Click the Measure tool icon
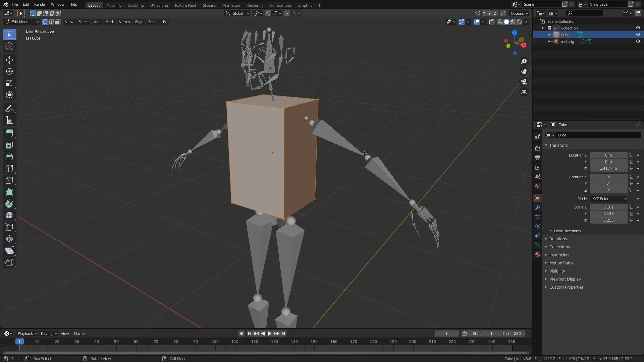 pos(9,121)
